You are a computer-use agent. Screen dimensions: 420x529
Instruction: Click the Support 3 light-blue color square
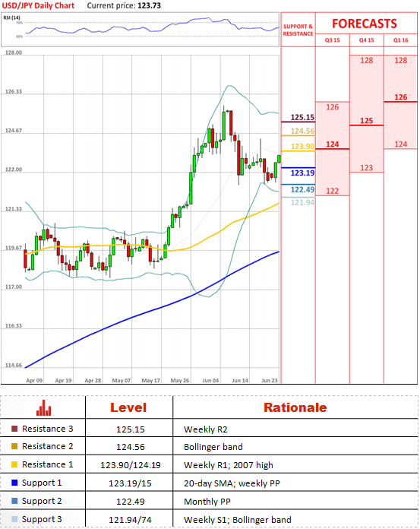[14, 519]
